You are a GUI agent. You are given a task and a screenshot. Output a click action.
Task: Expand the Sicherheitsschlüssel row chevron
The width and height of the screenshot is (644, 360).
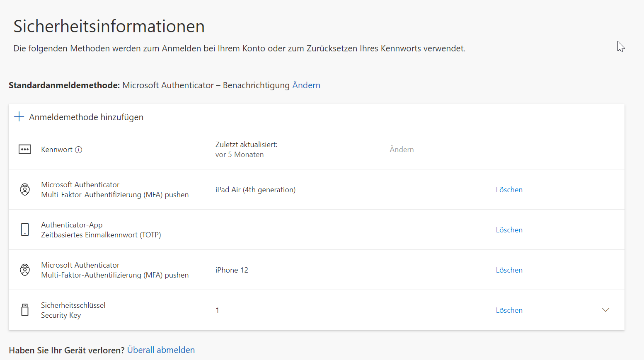(x=605, y=310)
